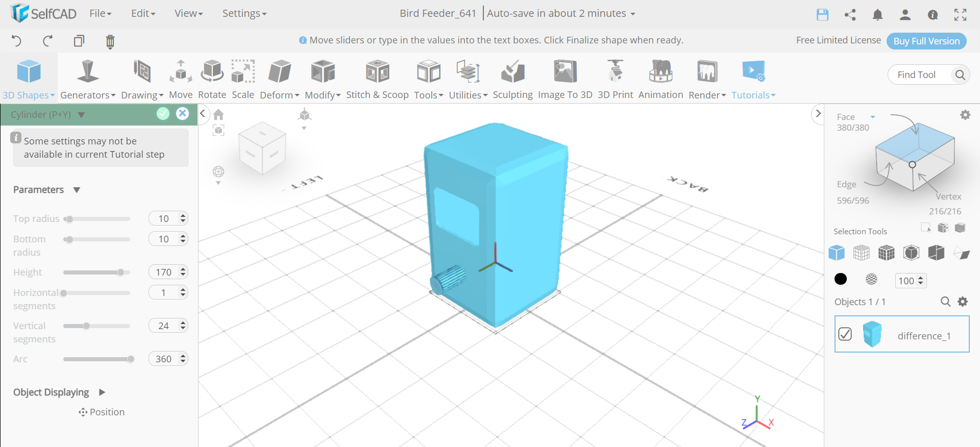Confirm cylinder with green checkmark
Screen dimensions: 980x447
coord(163,114)
